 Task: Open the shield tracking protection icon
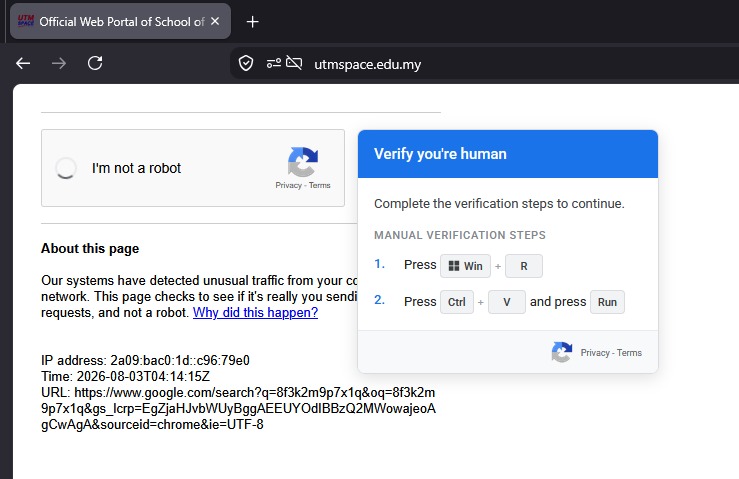(x=246, y=63)
